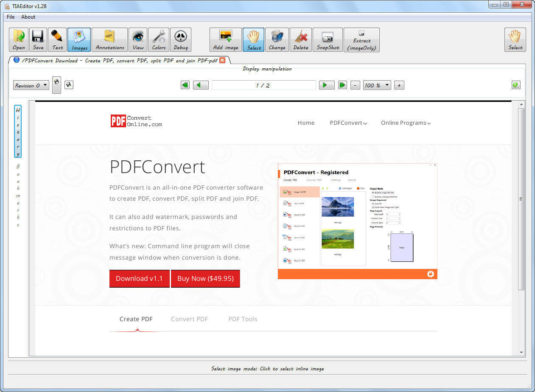Click the Delete image button
The height and width of the screenshot is (392, 535).
pos(301,40)
